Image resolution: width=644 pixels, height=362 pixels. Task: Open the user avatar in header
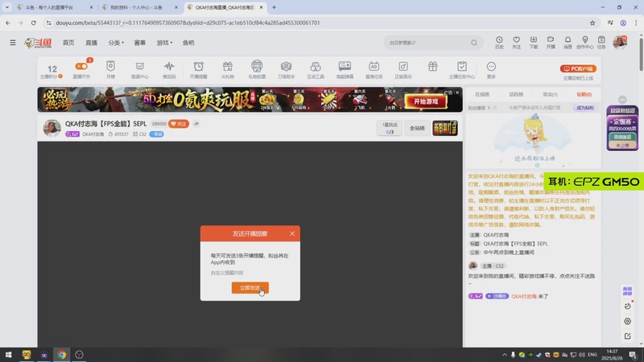(620, 43)
